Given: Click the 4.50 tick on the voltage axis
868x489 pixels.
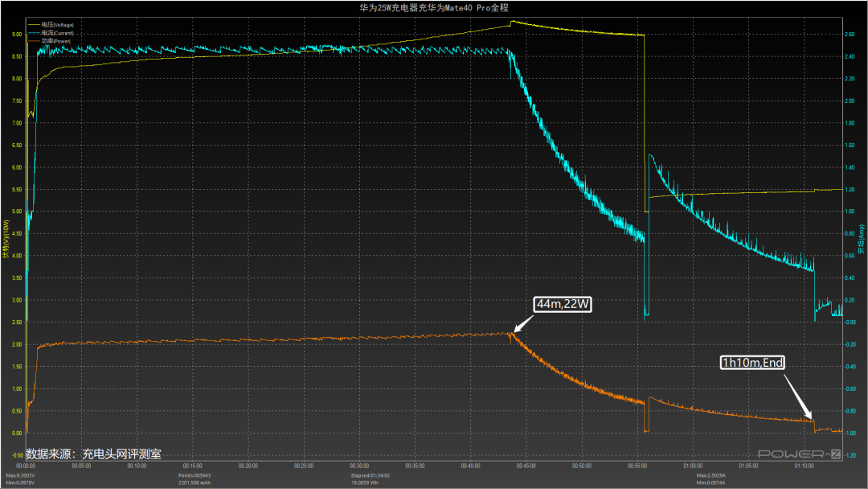Looking at the screenshot, I should 17,234.
